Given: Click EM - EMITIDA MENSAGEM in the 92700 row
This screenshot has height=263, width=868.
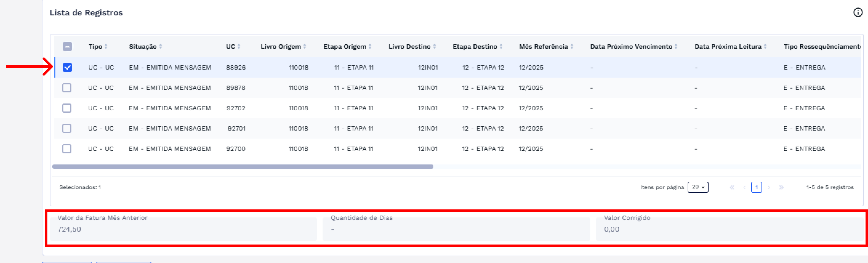Looking at the screenshot, I should click(x=170, y=149).
